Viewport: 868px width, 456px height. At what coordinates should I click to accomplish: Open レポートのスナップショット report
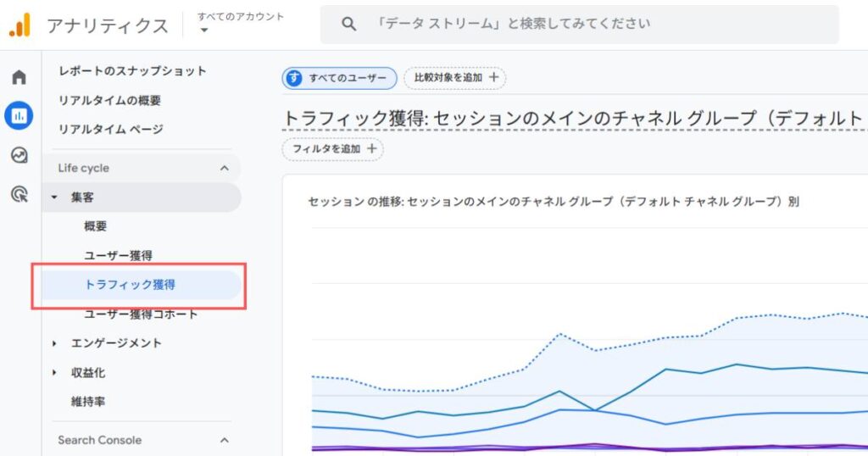click(132, 71)
